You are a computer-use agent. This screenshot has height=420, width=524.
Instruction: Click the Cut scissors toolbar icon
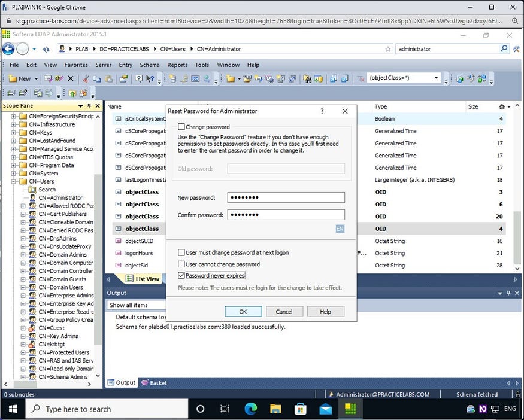point(86,78)
